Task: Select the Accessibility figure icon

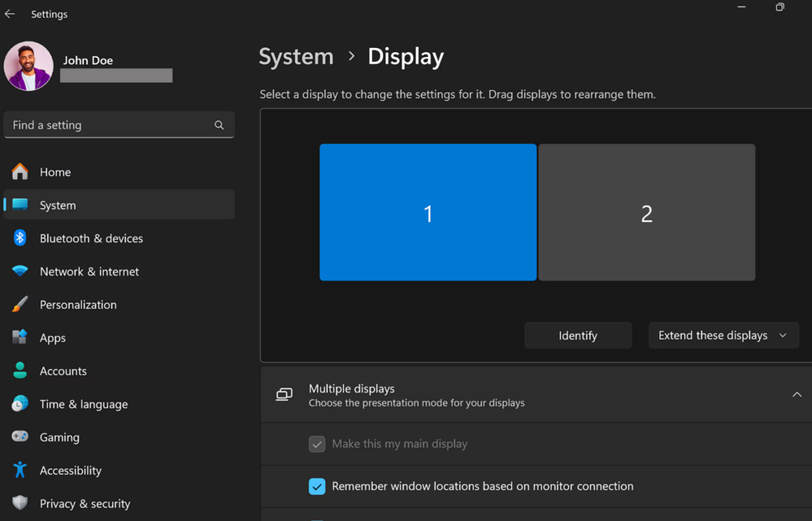Action: 20,470
